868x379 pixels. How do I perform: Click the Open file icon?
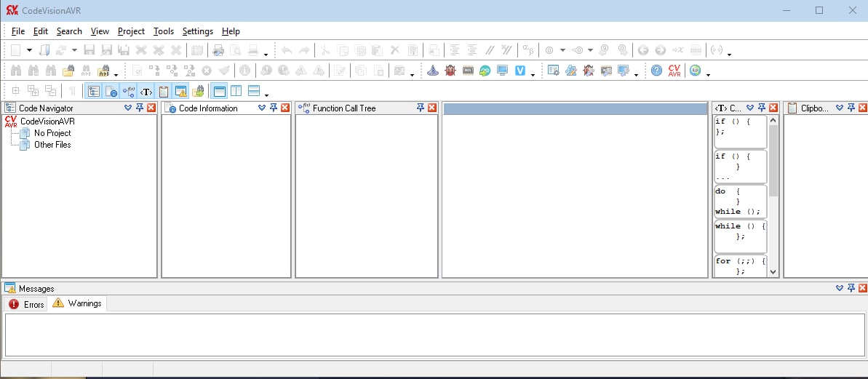45,50
